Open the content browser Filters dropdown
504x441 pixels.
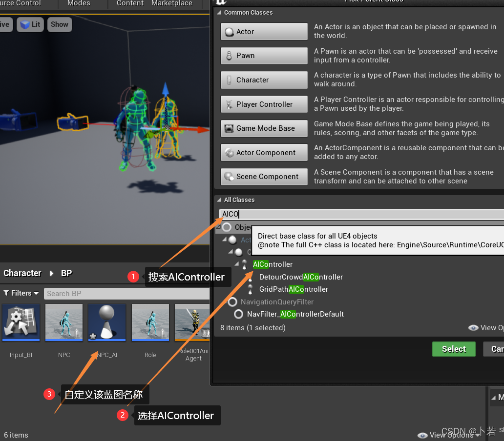coord(21,293)
